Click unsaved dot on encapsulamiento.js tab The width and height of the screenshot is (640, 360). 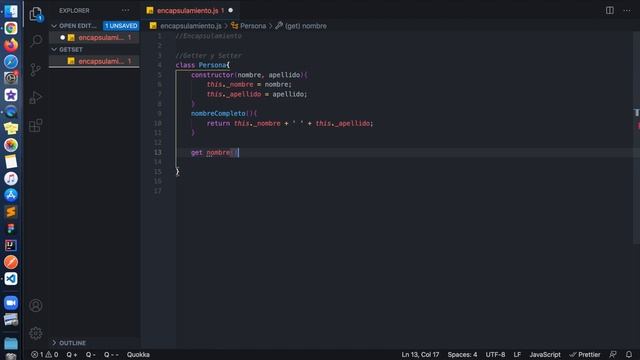(231, 10)
